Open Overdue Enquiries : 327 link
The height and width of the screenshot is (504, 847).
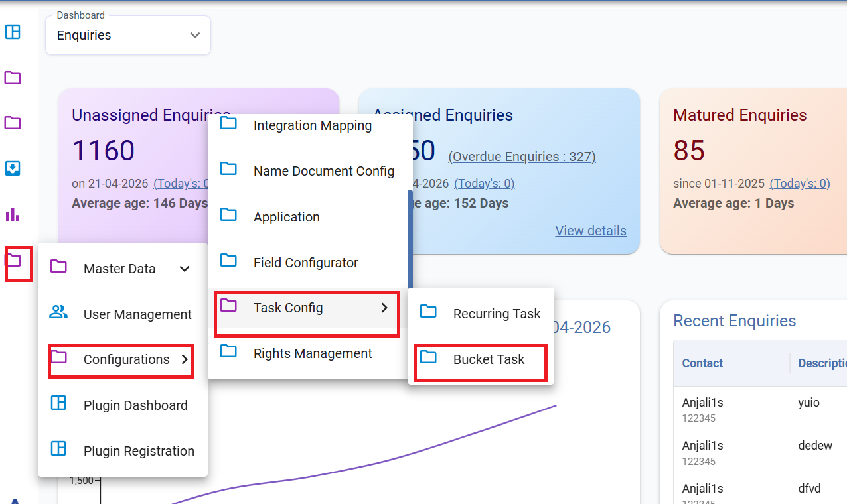[x=522, y=157]
